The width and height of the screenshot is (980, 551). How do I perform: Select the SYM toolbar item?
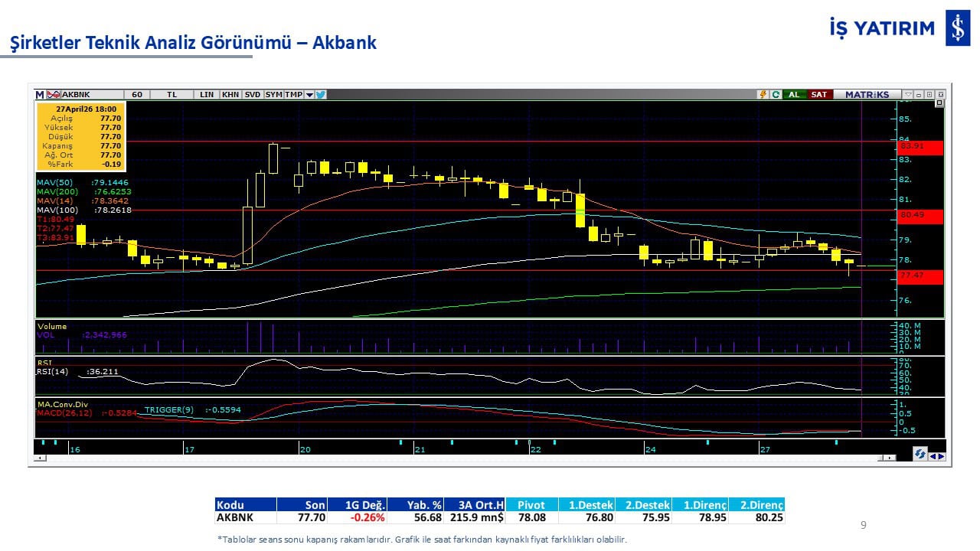(x=273, y=95)
